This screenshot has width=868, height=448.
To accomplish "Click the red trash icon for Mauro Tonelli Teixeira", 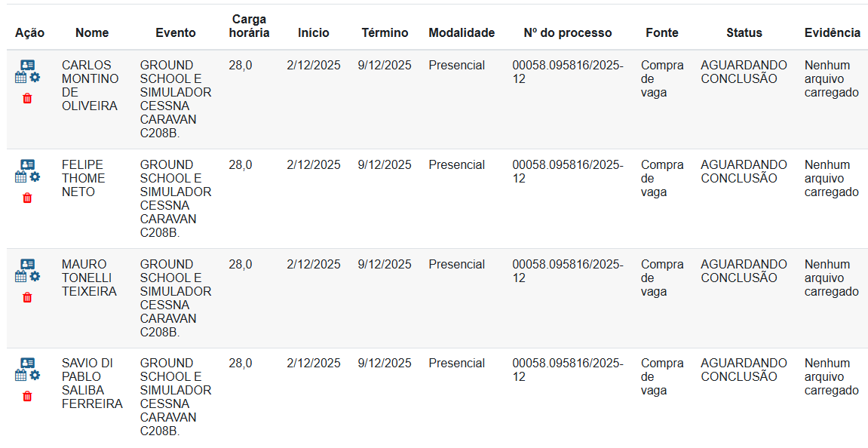I will 28,297.
